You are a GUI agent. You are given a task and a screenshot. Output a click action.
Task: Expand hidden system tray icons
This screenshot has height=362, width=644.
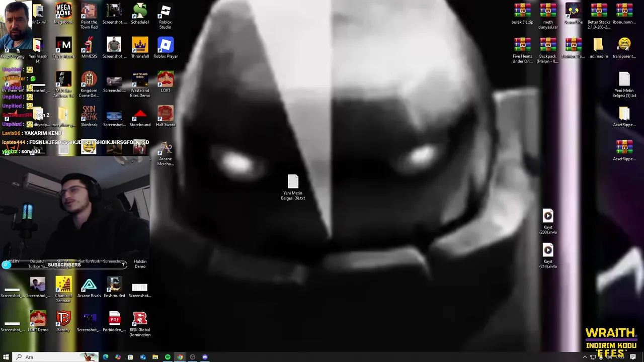click(x=585, y=357)
